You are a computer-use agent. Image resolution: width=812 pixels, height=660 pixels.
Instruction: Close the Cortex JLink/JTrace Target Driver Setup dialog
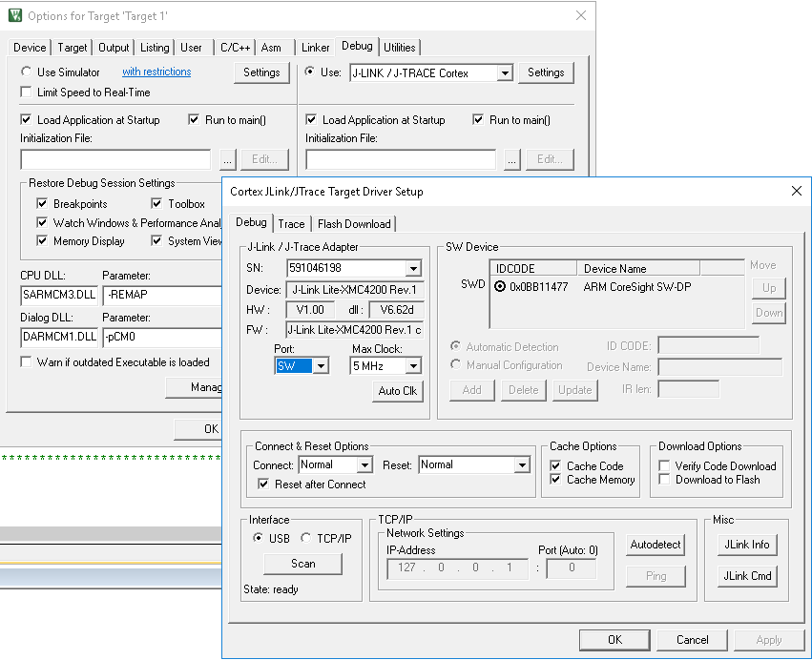tap(797, 191)
